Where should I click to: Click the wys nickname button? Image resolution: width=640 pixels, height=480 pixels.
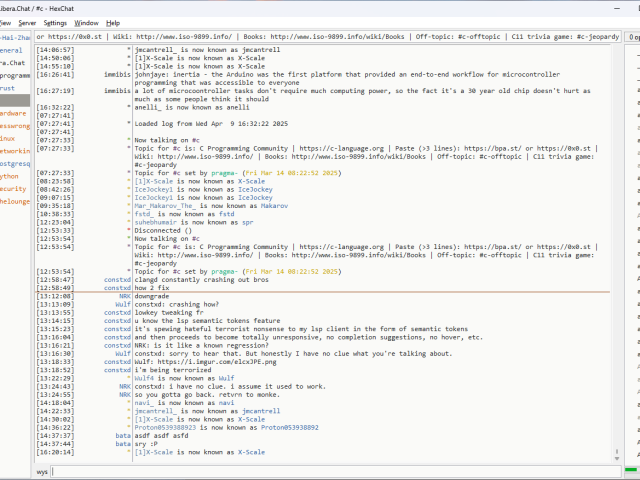(x=42, y=471)
